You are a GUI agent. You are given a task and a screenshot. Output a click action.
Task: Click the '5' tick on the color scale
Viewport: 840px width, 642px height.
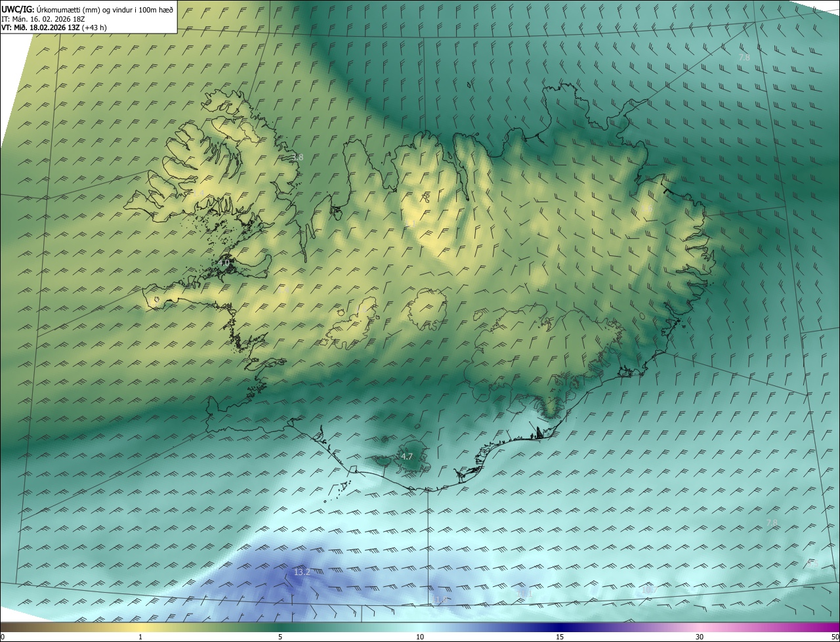[x=280, y=637]
